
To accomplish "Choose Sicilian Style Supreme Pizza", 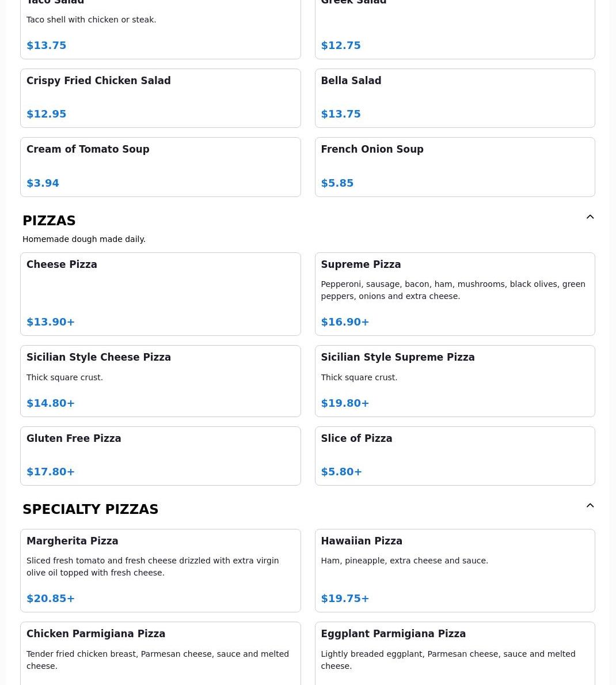I will 454,381.
